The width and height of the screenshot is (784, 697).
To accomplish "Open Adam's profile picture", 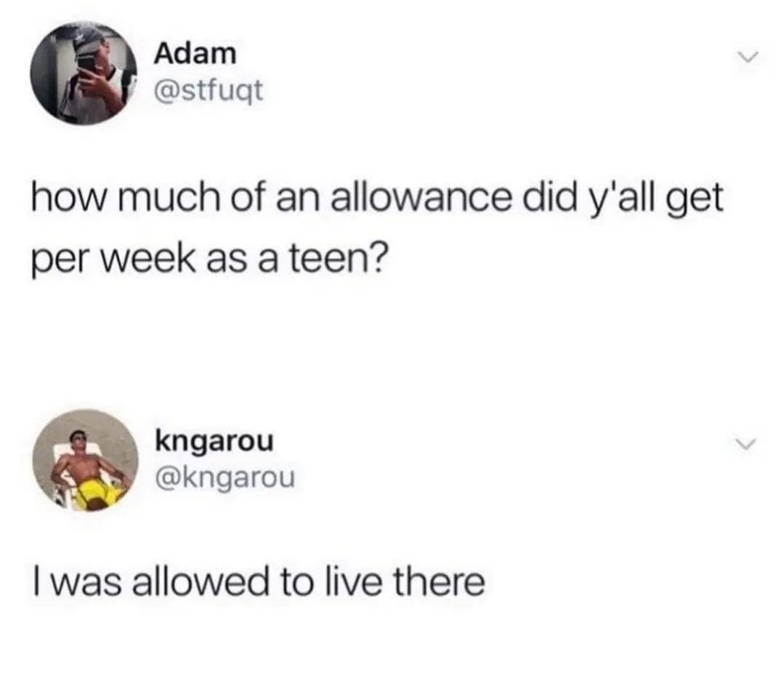I will 83,73.
